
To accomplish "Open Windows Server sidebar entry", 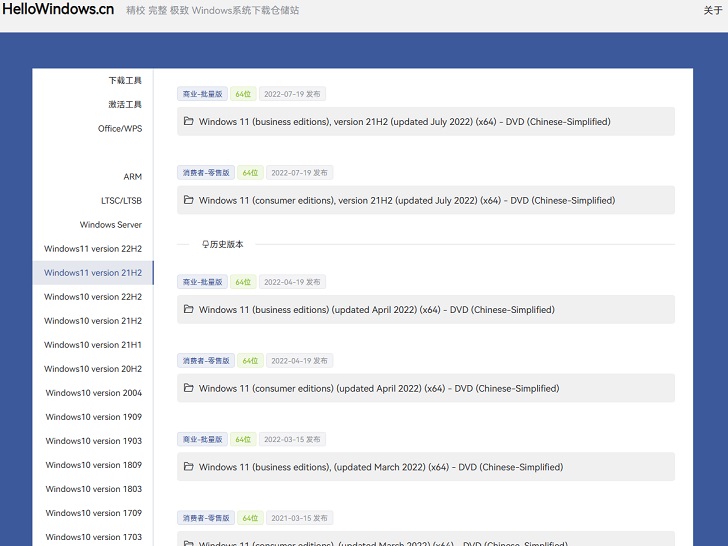I will [x=110, y=225].
